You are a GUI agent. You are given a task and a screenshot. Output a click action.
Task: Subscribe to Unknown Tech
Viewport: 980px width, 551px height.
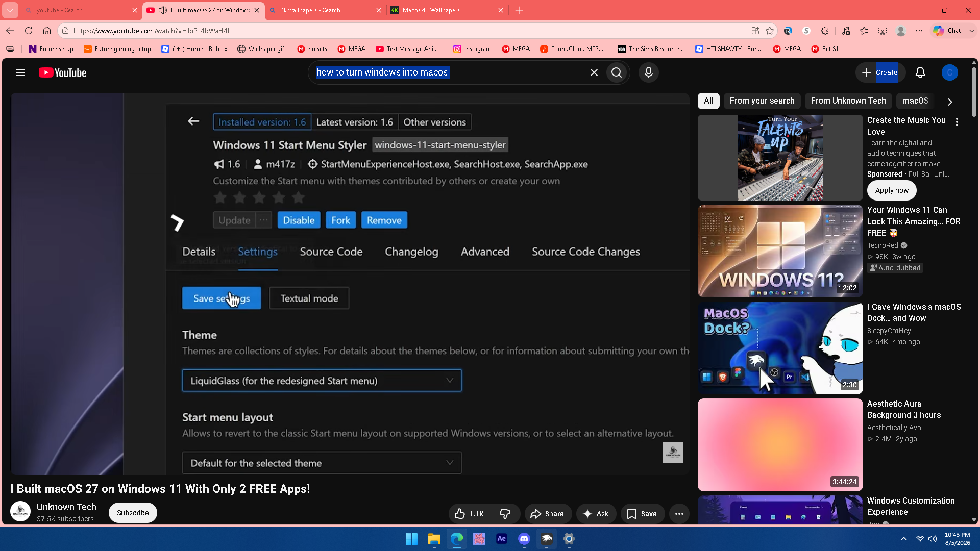point(133,513)
